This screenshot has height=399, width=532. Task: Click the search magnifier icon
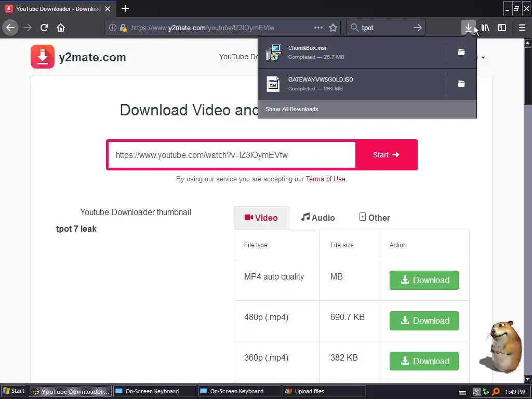point(354,28)
